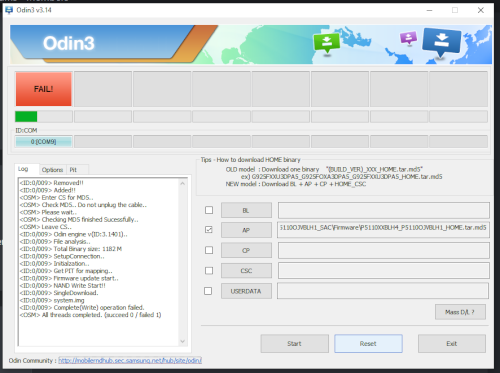Click the BL file path field
The width and height of the screenshot is (500, 373).
[384, 210]
